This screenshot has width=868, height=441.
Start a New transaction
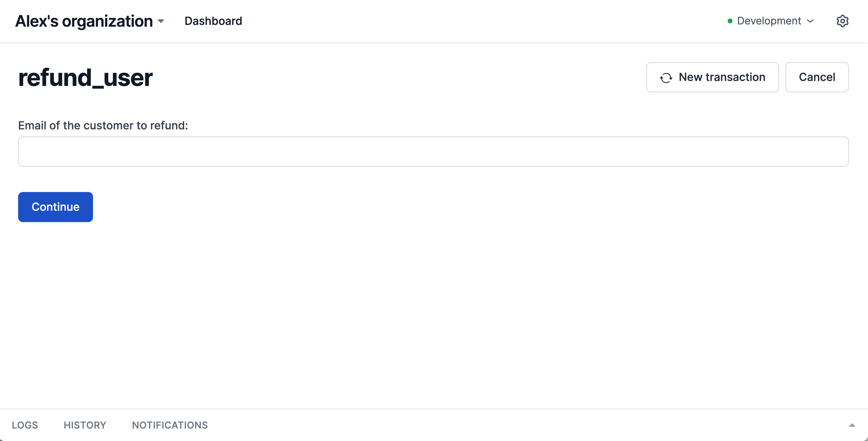[x=712, y=77]
